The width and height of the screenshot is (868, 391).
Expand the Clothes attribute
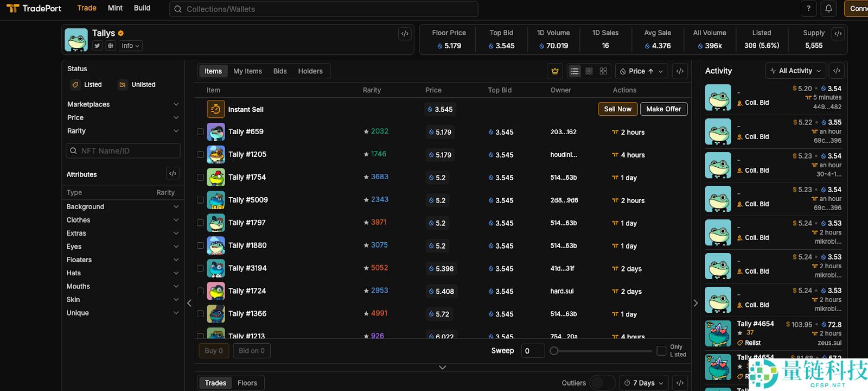point(123,220)
